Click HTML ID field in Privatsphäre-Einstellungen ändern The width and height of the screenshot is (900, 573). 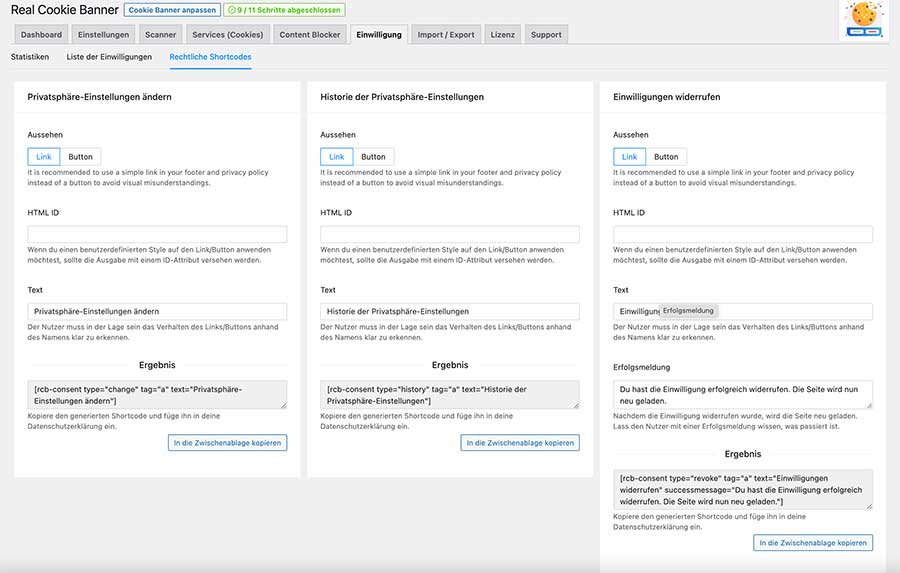[x=157, y=234]
